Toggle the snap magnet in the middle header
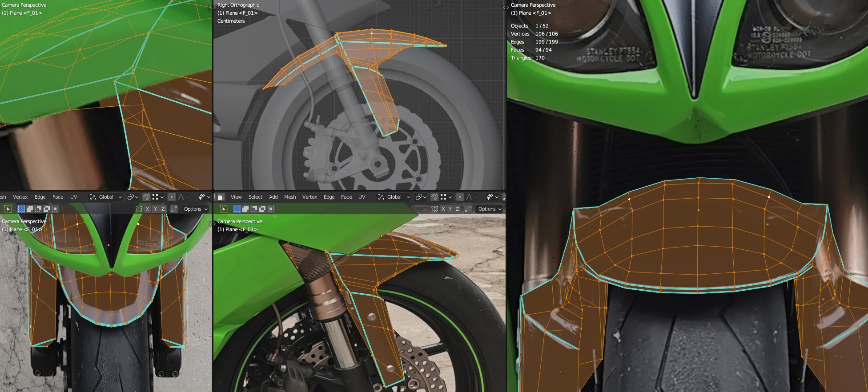Screen dimensions: 868x392 click(434, 197)
